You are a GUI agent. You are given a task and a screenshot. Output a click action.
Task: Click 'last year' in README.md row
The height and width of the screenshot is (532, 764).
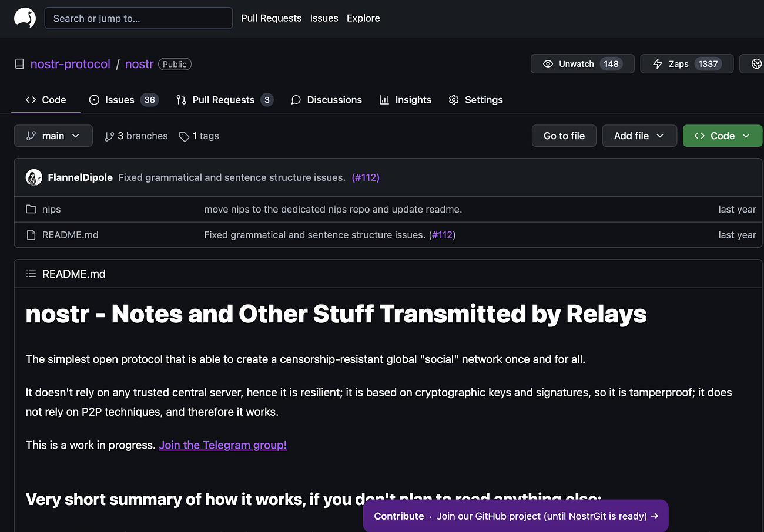737,235
